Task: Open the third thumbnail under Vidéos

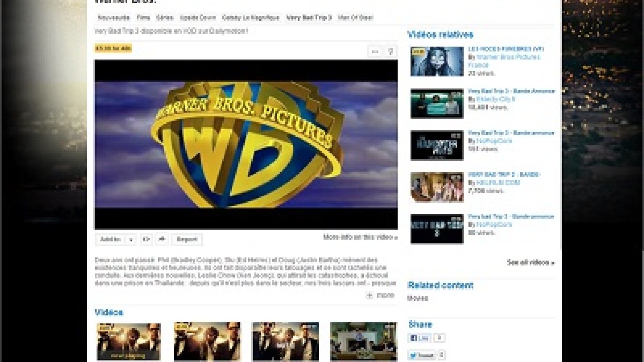Action: tap(286, 341)
